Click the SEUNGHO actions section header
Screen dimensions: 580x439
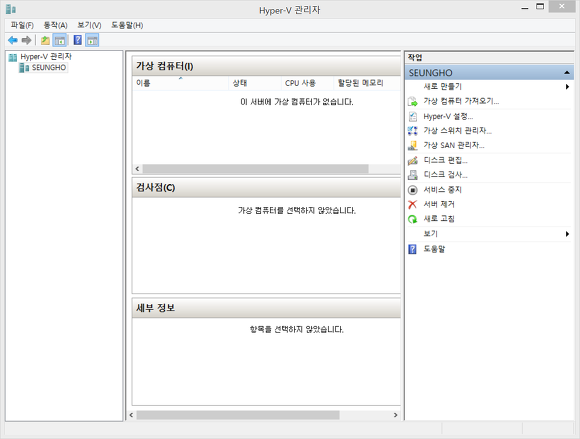[x=489, y=72]
